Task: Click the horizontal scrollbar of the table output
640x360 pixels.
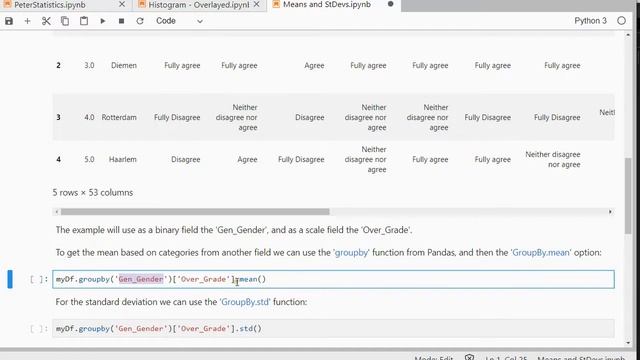Action: (x=195, y=212)
